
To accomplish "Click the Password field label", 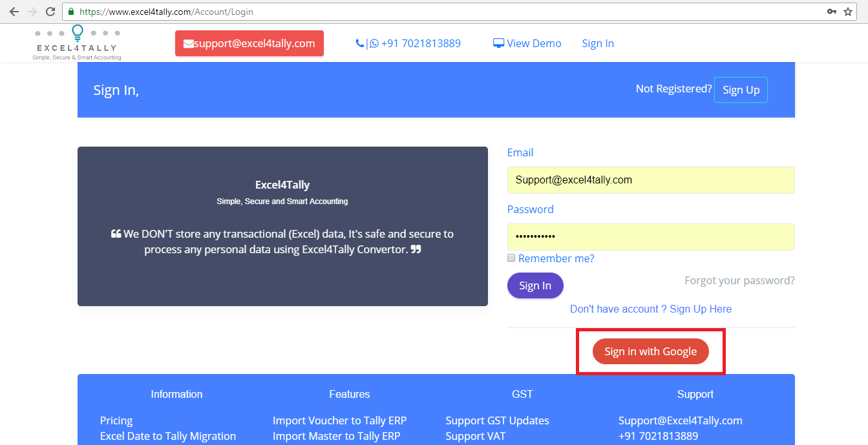I will point(531,209).
